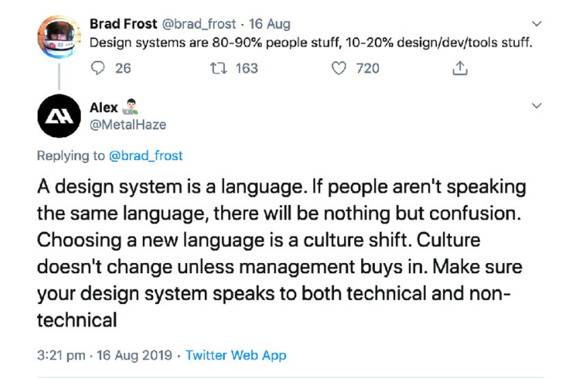
Task: Expand the chevron menu on Brad Frost's tweet
Action: 536,24
